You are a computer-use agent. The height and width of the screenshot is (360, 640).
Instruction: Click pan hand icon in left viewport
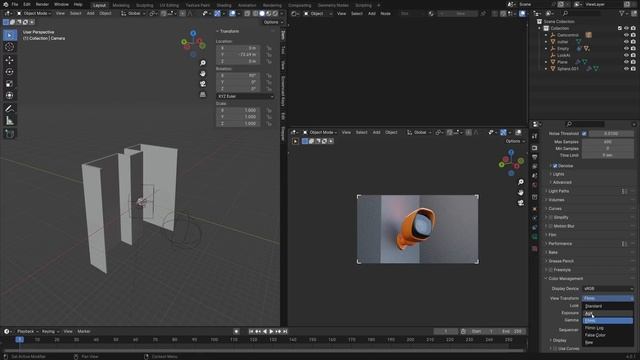[203, 73]
